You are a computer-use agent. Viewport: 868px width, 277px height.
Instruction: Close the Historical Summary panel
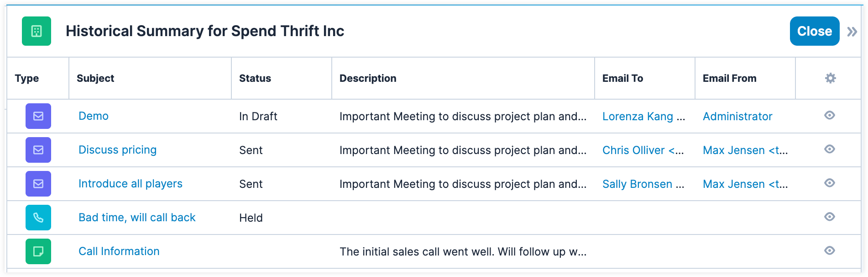tap(814, 31)
